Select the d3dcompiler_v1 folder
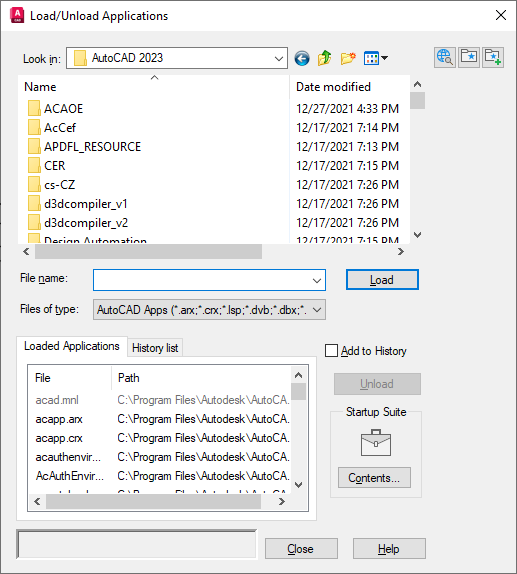The height and width of the screenshot is (574, 517). 78,204
